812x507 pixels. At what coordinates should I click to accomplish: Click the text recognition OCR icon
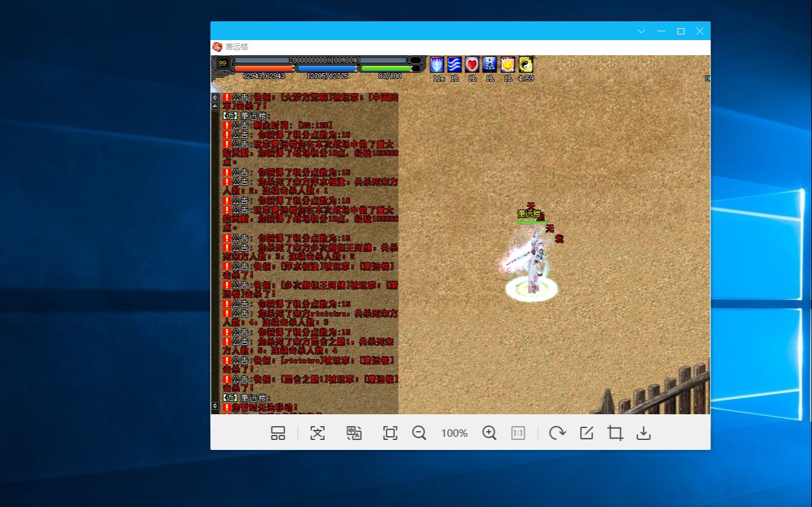[318, 433]
